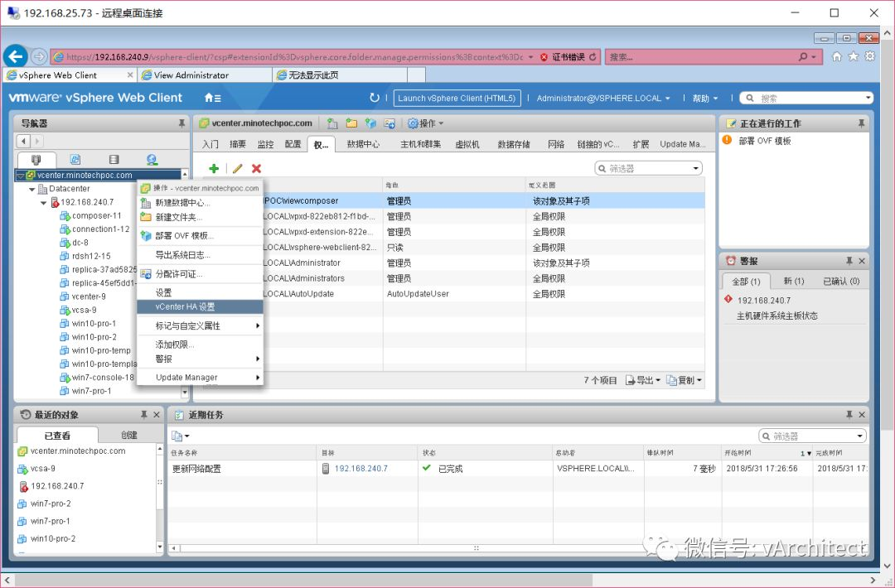This screenshot has height=588, width=895.
Task: Open the Export (导出) dropdown
Action: pyautogui.click(x=643, y=380)
